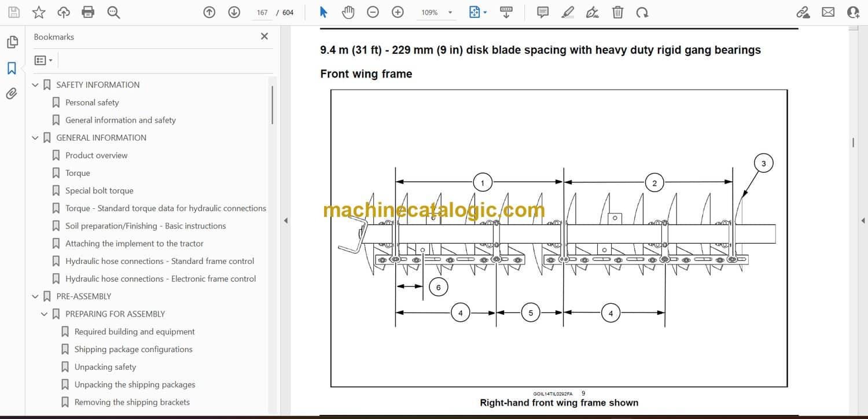
Task: Open Hydraulic hose connections - Standard frame control
Action: pyautogui.click(x=160, y=262)
